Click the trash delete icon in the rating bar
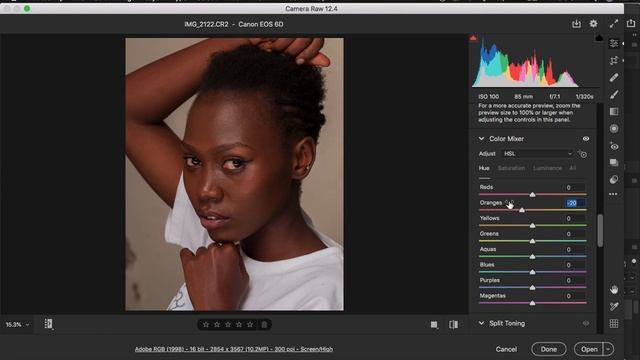640x360 pixels. (264, 324)
